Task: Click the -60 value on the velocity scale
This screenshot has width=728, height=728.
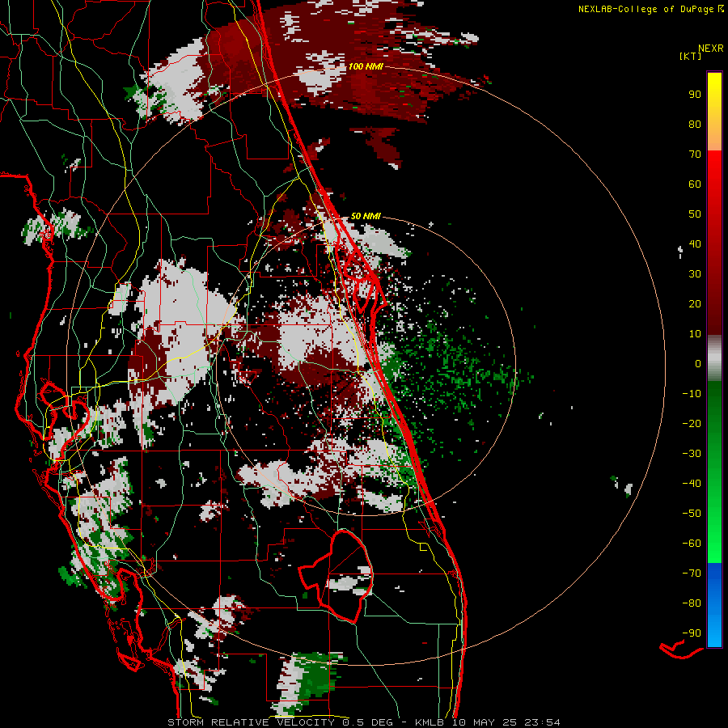Action: click(x=692, y=544)
